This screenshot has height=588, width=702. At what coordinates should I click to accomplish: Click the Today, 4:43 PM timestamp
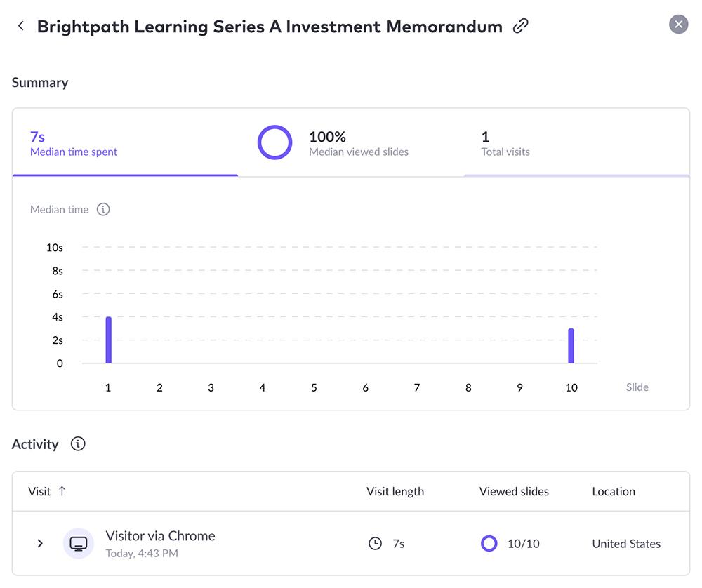point(142,554)
